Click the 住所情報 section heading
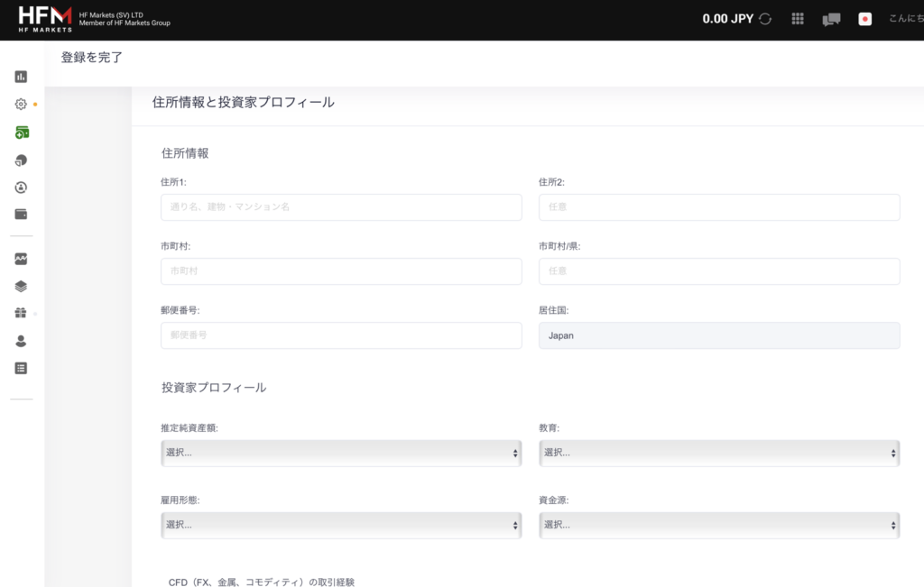The image size is (924, 587). [185, 153]
